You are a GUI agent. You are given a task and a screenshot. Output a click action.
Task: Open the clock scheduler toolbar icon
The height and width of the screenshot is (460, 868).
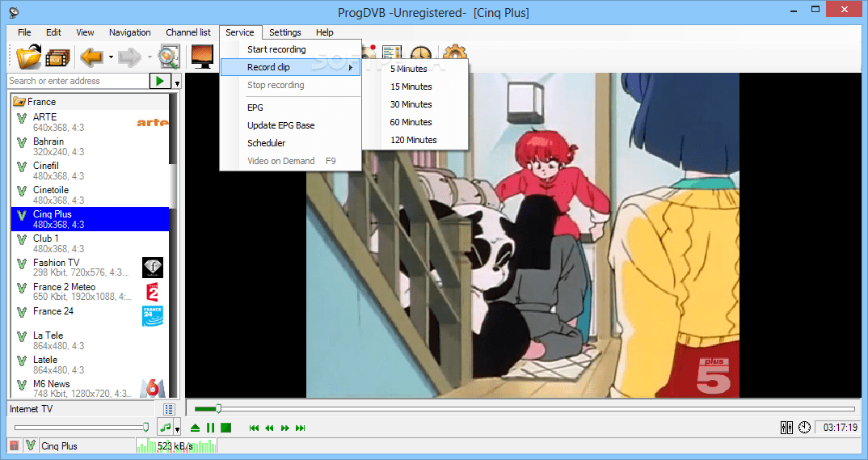(x=421, y=52)
